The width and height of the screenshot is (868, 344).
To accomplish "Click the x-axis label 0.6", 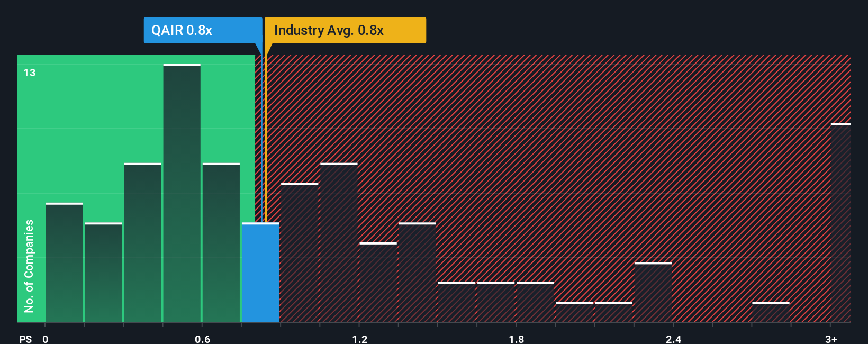I will tap(203, 339).
